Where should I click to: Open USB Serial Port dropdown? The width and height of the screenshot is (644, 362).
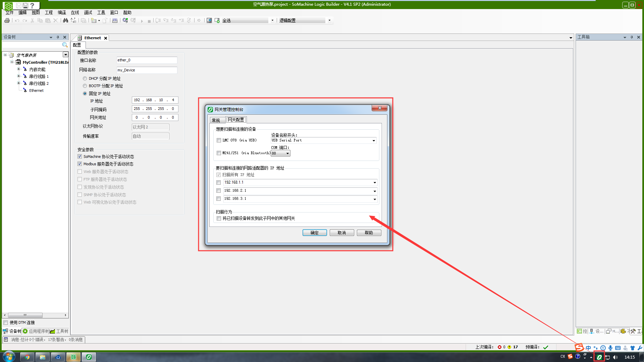click(x=374, y=141)
